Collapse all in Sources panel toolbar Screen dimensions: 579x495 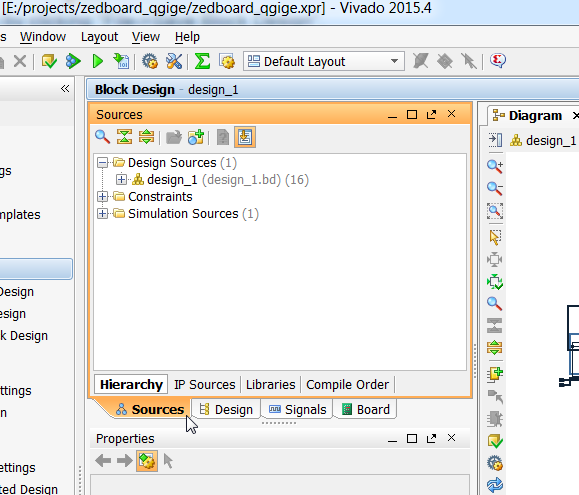[124, 137]
